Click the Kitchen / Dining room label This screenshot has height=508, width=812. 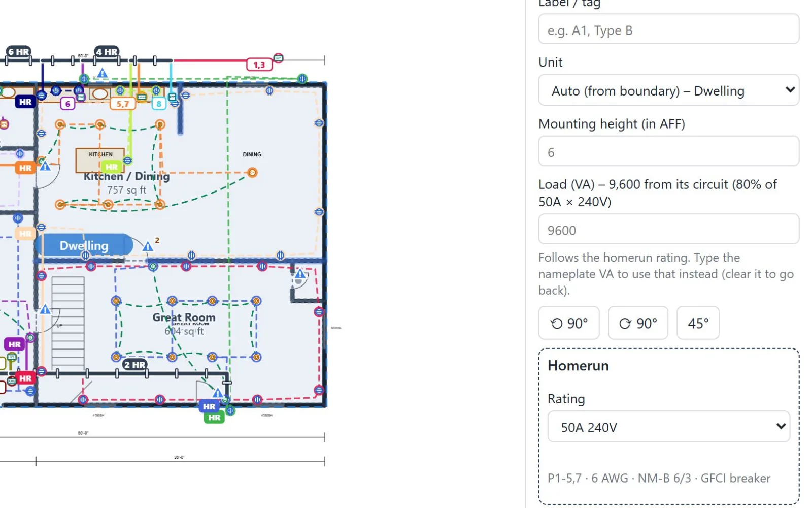(x=126, y=176)
